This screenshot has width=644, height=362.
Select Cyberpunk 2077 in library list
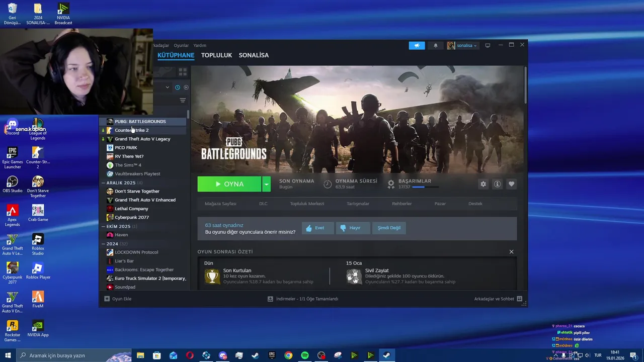pyautogui.click(x=143, y=217)
